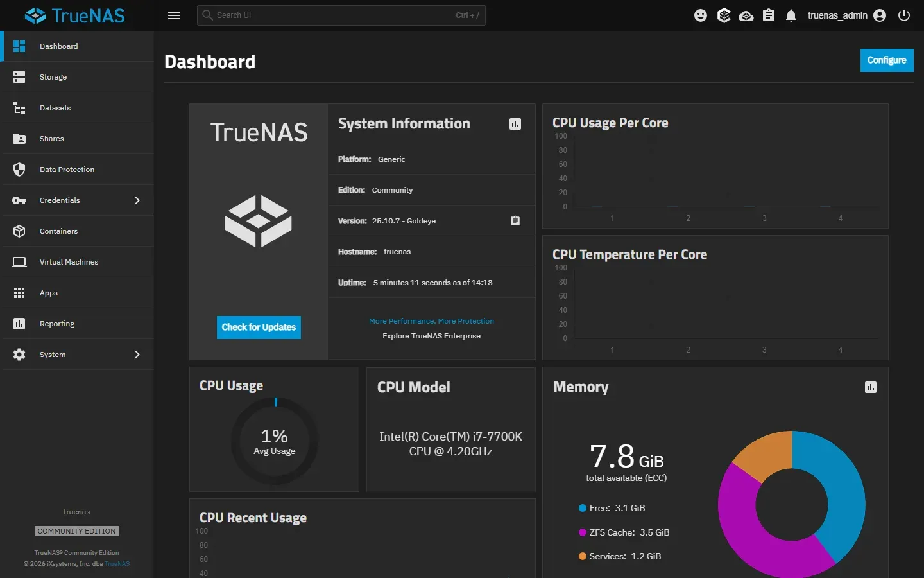Click the CPU usage gauge
Screen dimensions: 924x578
click(275, 441)
